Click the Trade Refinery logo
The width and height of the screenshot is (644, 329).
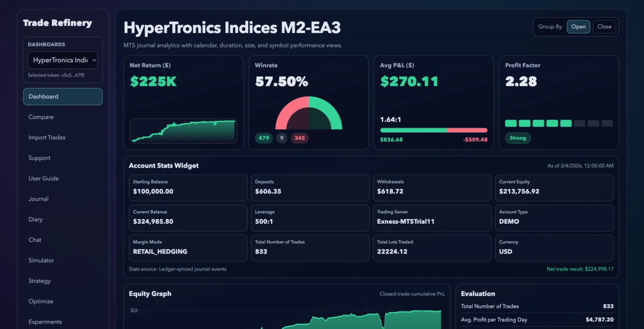coord(57,23)
